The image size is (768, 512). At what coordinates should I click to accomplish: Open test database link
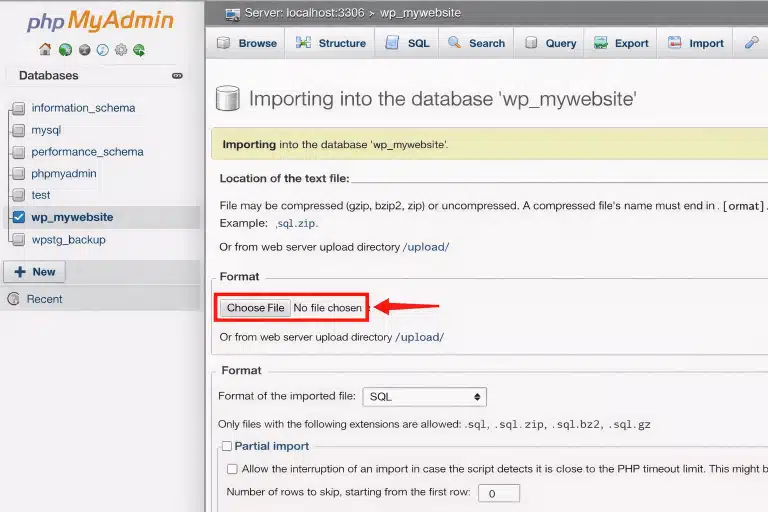point(41,195)
